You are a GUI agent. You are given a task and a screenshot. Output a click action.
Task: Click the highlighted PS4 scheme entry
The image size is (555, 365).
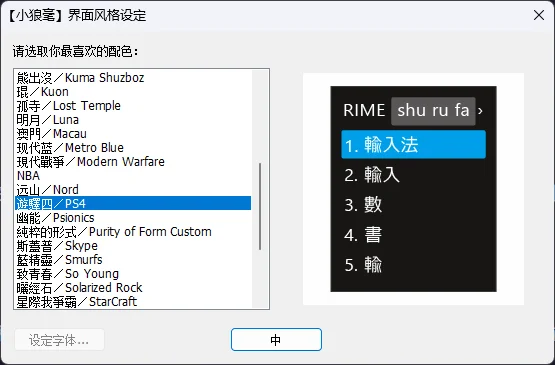point(133,204)
